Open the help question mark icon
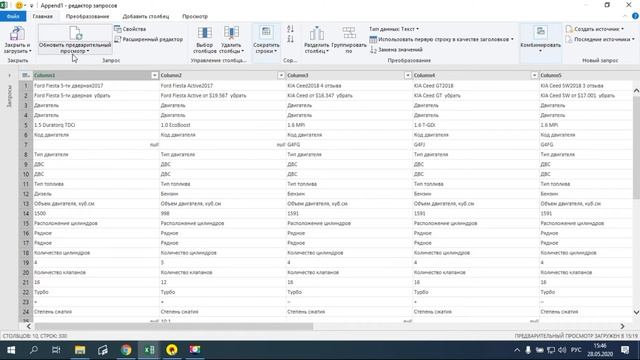The width and height of the screenshot is (640, 360). 635,16
